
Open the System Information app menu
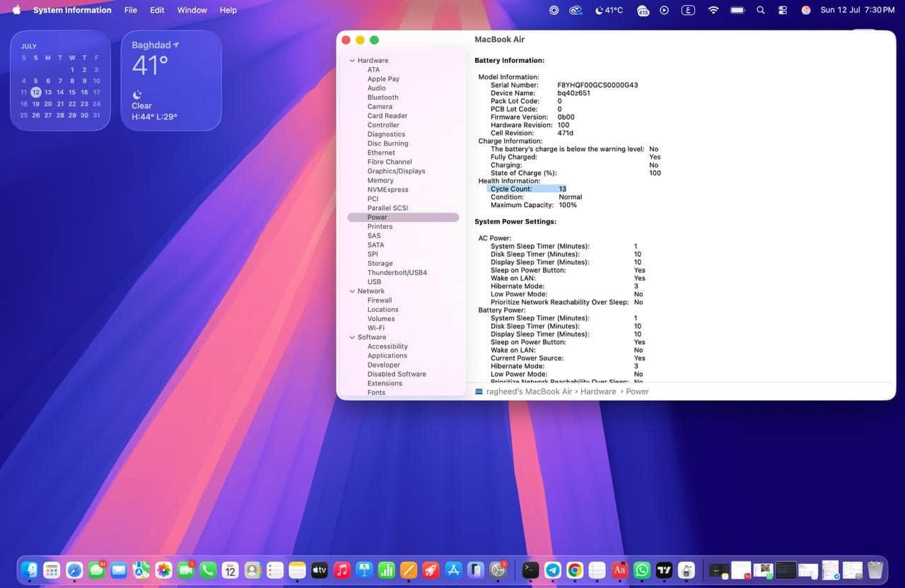point(72,10)
